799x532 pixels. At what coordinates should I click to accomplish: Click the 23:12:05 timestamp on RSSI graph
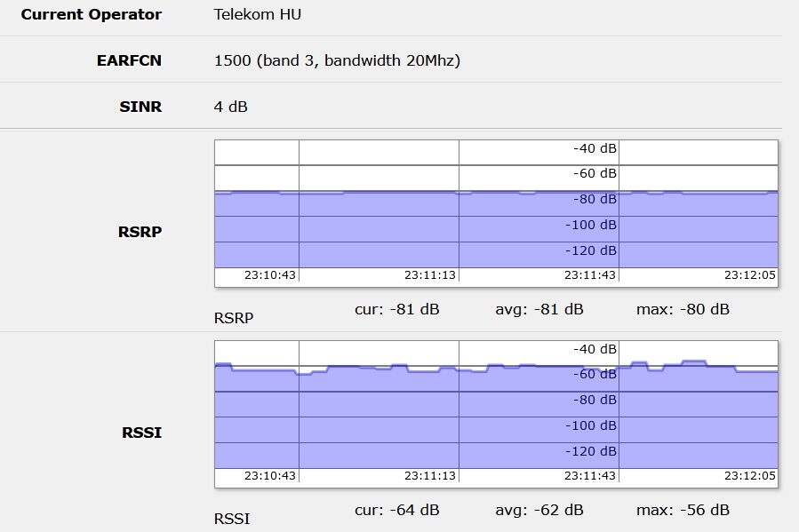750,475
